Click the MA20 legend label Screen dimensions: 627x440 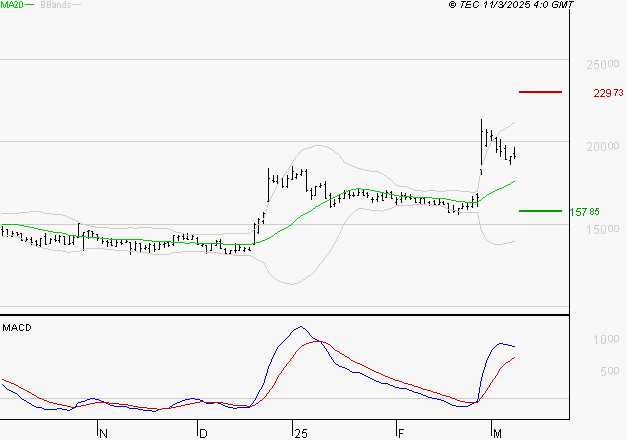[x=12, y=5]
